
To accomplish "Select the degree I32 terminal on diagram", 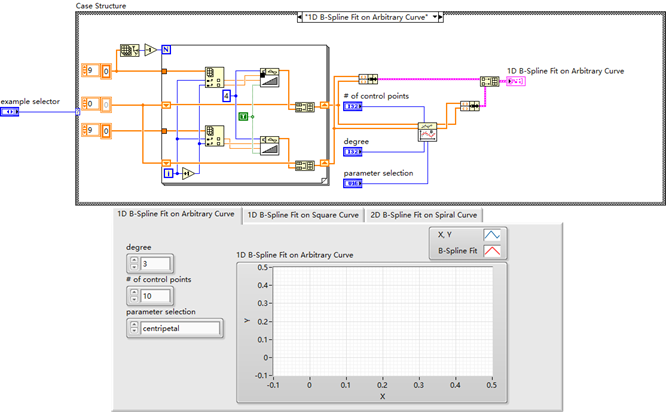I will [353, 152].
